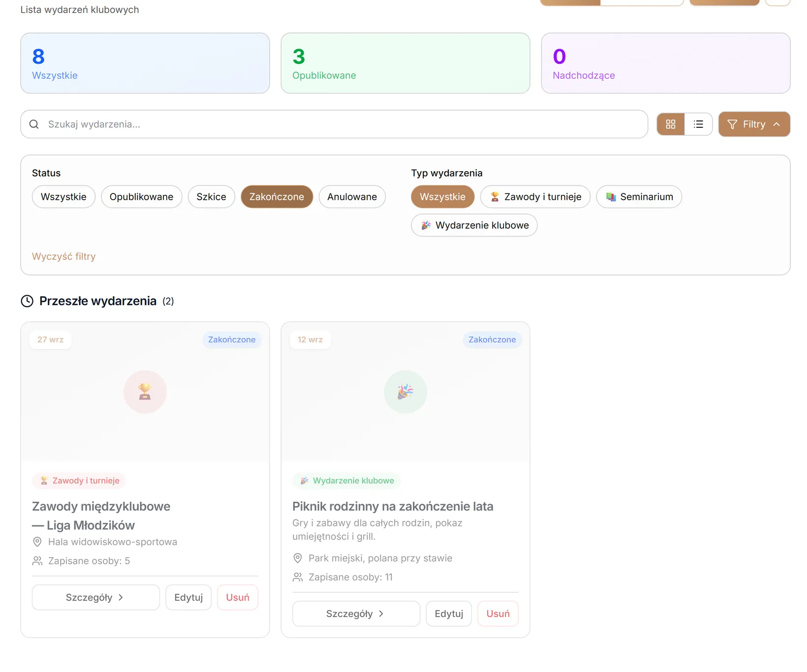
Task: Toggle the Zakończone status filter
Action: click(277, 197)
